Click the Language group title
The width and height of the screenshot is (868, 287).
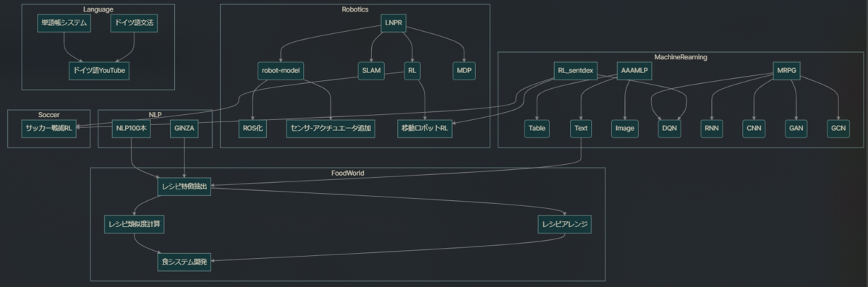tap(98, 9)
